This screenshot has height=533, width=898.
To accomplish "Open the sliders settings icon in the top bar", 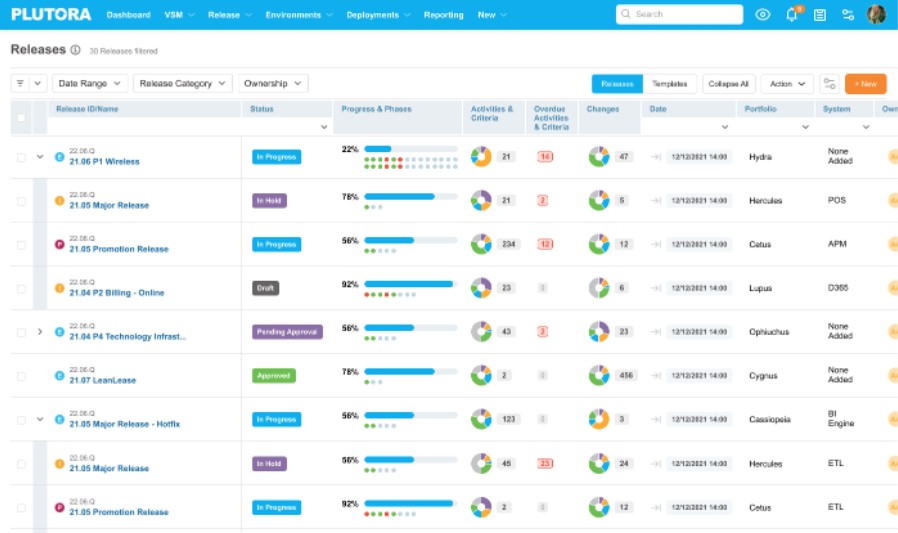I will coord(848,15).
